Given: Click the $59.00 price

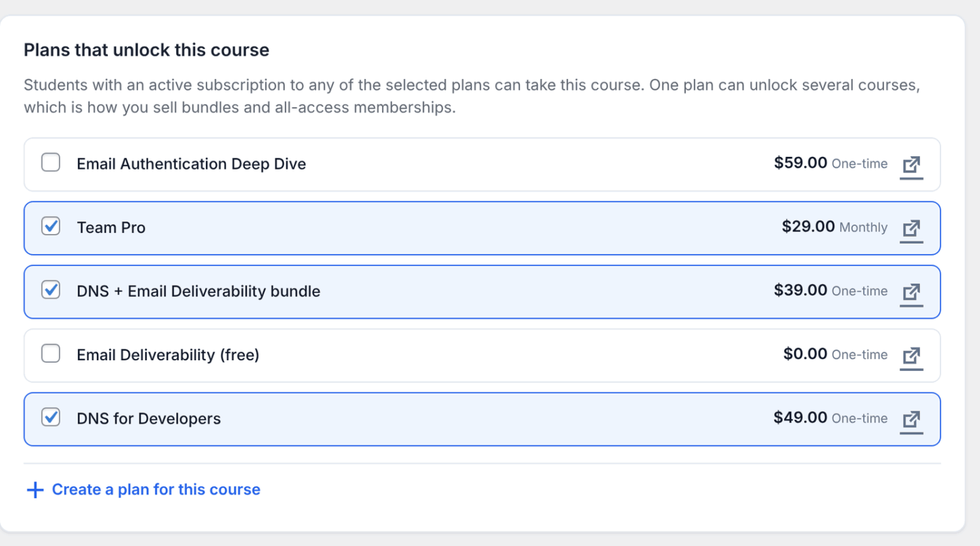Looking at the screenshot, I should coord(800,163).
